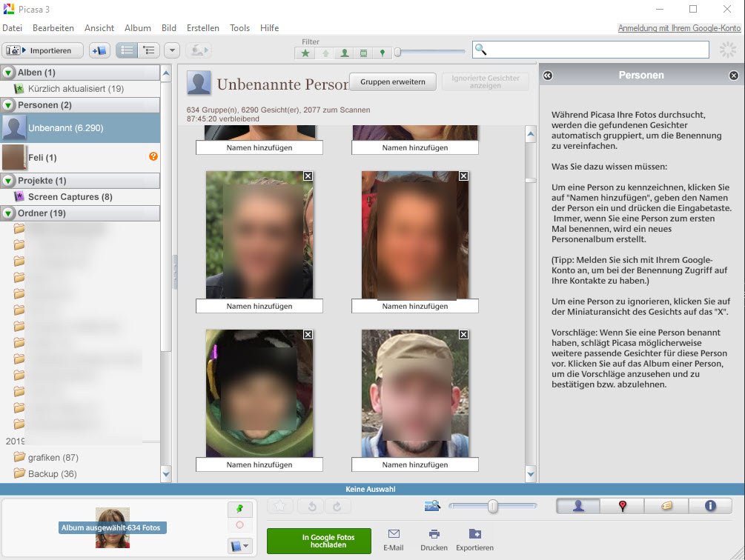Toggle starred photos filter
The image size is (745, 560).
pos(305,53)
